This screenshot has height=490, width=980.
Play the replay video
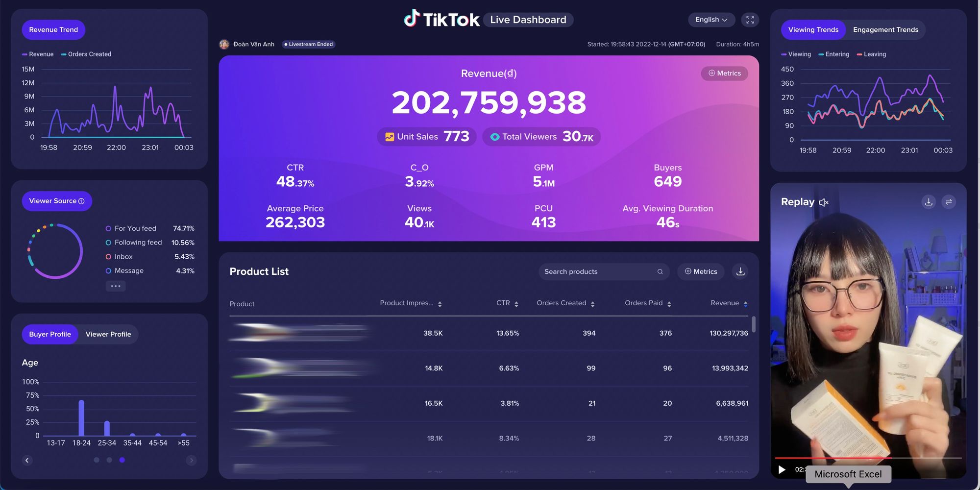[x=782, y=469]
